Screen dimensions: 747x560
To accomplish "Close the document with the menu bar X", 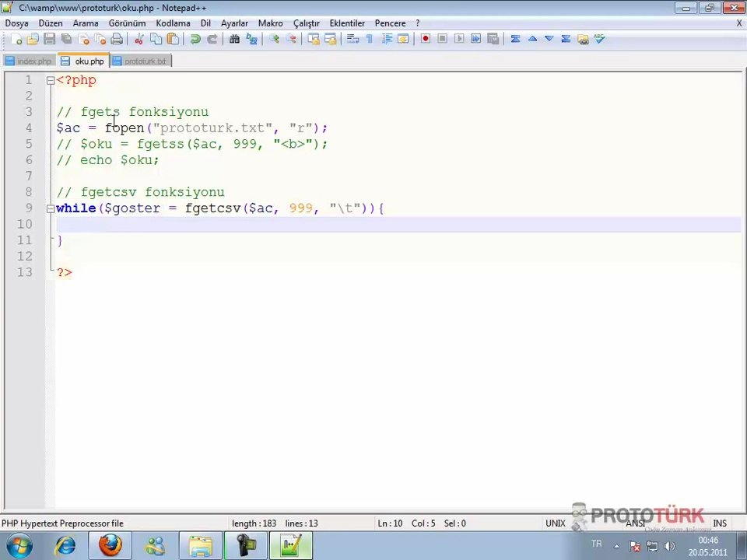I will click(x=739, y=23).
